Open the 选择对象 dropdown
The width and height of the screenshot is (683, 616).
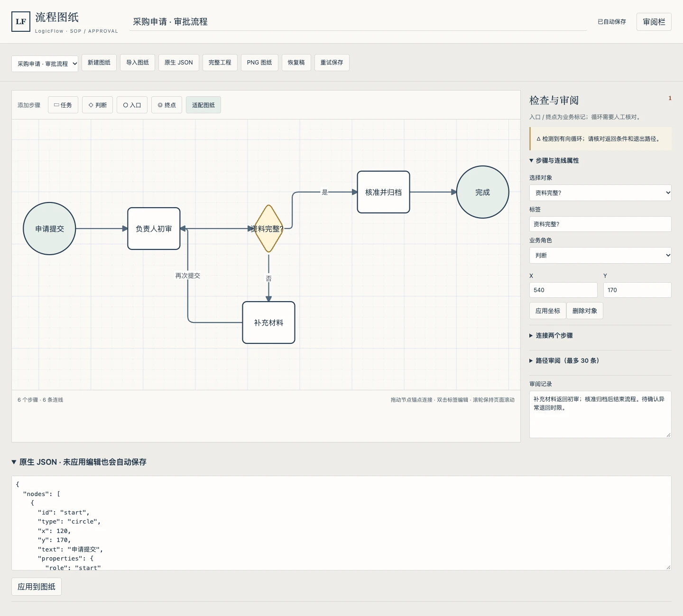click(x=600, y=193)
